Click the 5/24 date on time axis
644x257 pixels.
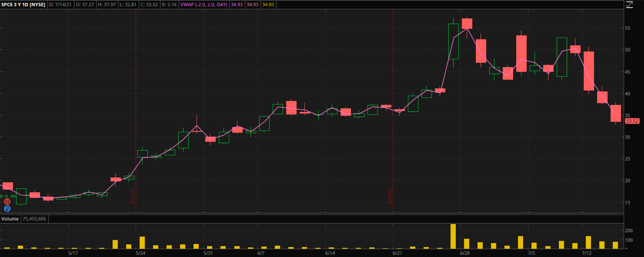(140, 253)
